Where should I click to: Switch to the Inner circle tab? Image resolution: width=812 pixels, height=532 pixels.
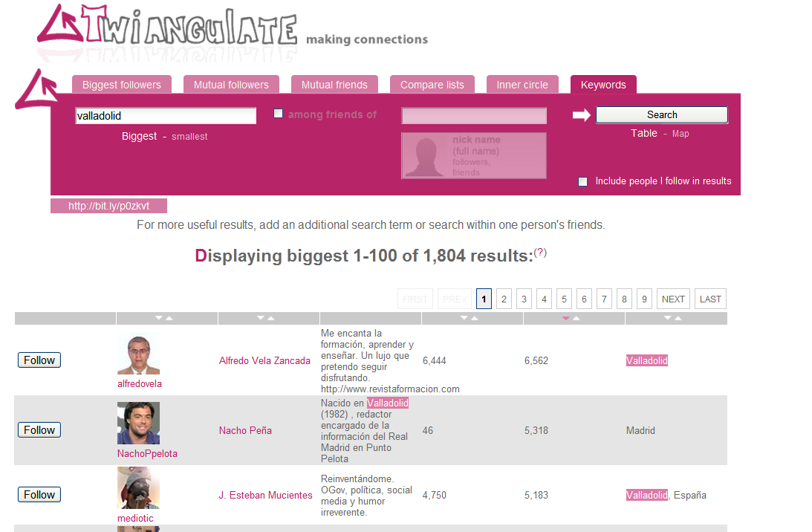[x=522, y=85]
